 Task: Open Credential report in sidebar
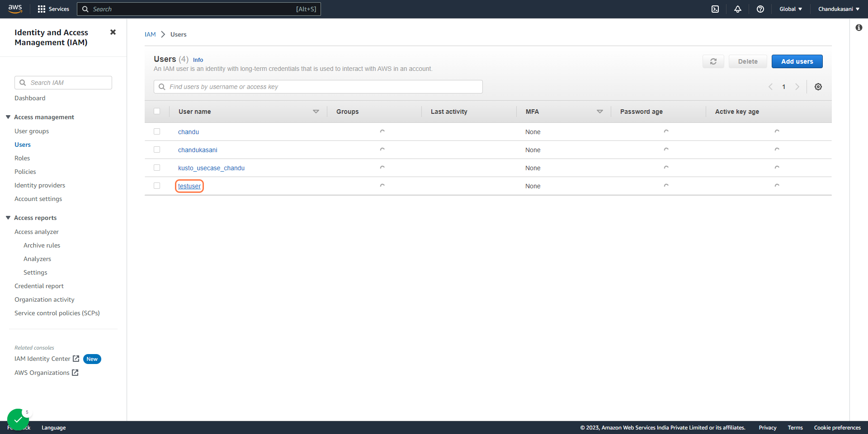tap(39, 286)
